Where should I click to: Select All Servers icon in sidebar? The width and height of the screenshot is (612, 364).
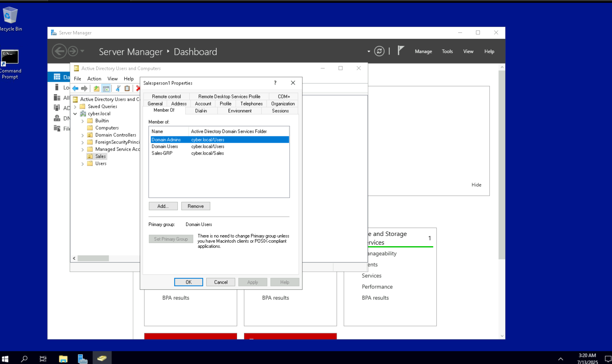tap(57, 98)
